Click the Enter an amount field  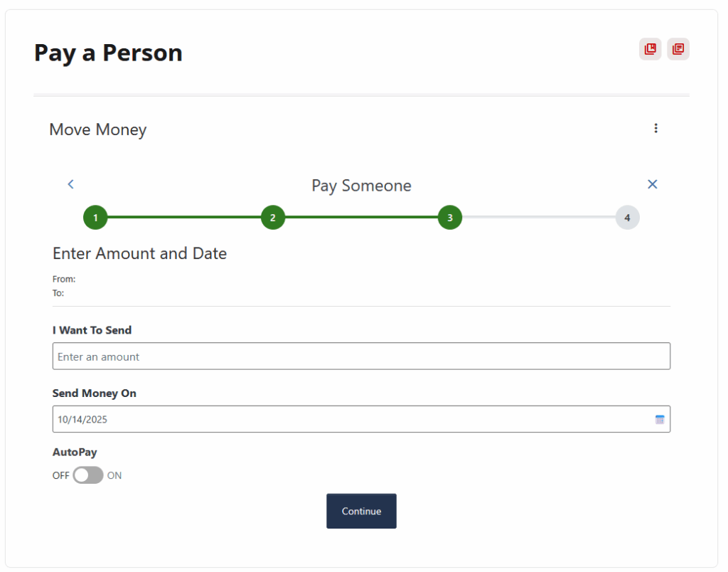tap(361, 356)
